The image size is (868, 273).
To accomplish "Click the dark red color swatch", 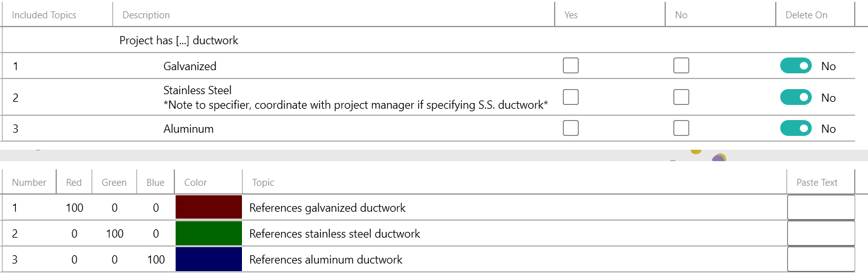I will coord(208,207).
